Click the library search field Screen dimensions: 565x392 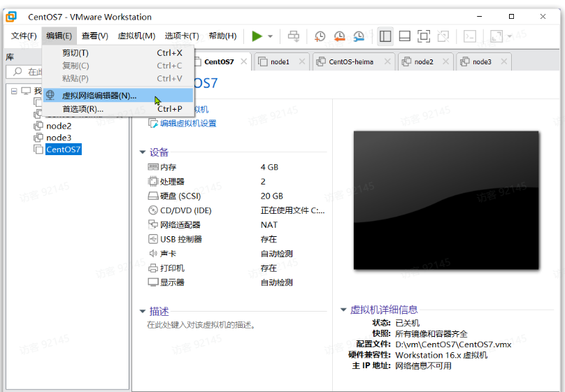24,72
